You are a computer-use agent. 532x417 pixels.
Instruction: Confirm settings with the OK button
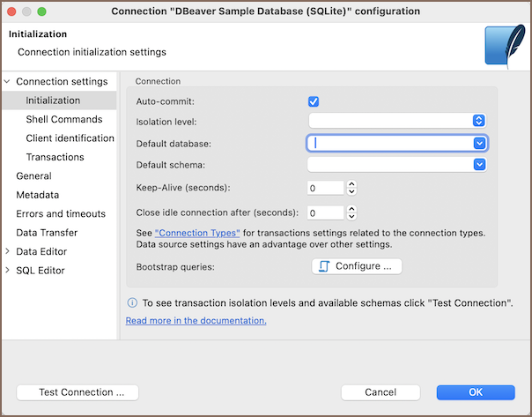[x=475, y=392]
